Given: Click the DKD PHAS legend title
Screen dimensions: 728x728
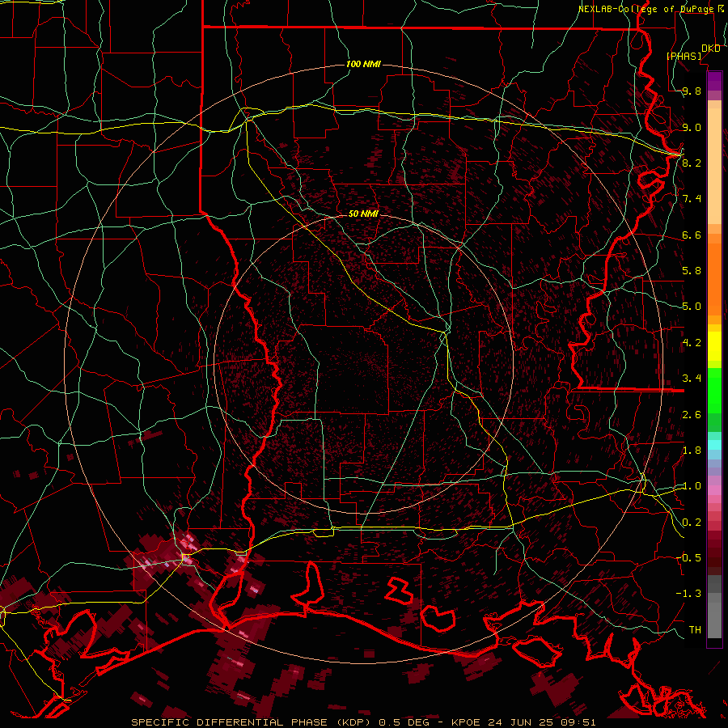Looking at the screenshot, I should pos(692,52).
